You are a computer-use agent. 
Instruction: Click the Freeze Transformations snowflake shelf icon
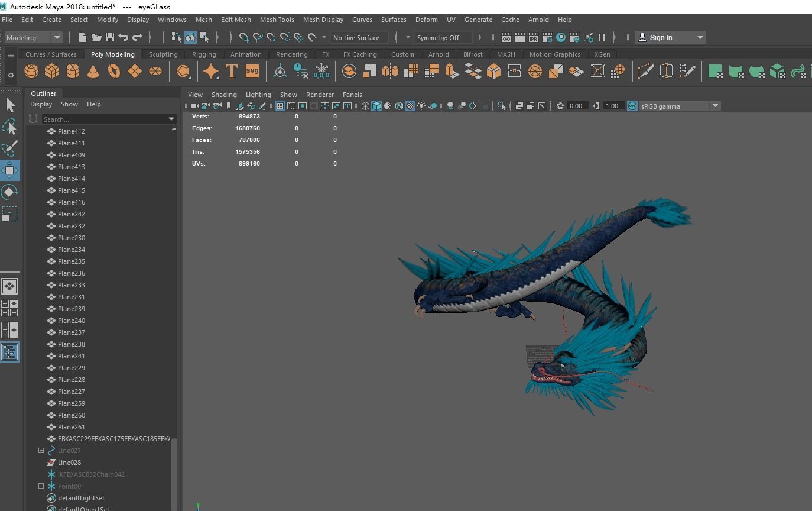click(321, 72)
